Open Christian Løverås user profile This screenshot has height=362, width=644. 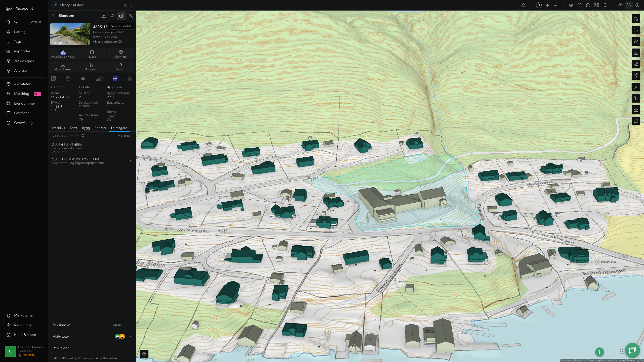24,351
